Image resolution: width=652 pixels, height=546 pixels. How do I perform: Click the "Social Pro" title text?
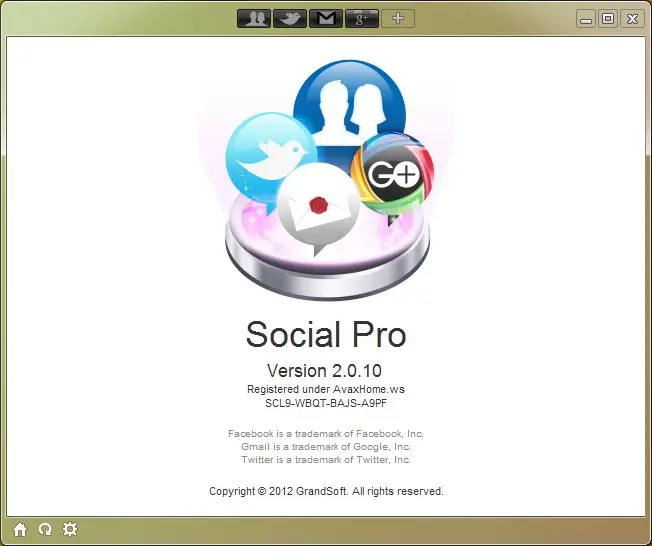326,334
